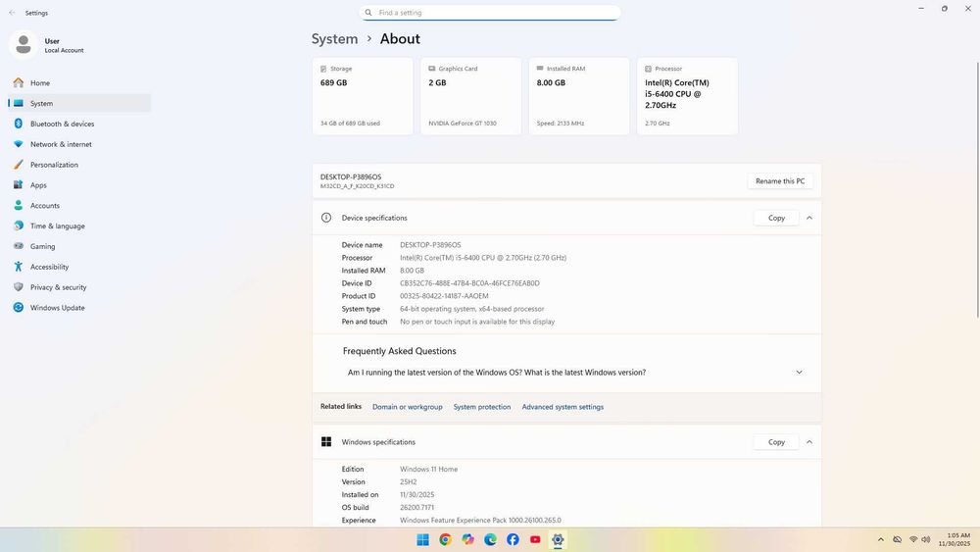Screen dimensions: 980x552
Task: Open the Graphics Card 2 GB card
Action: point(470,96)
